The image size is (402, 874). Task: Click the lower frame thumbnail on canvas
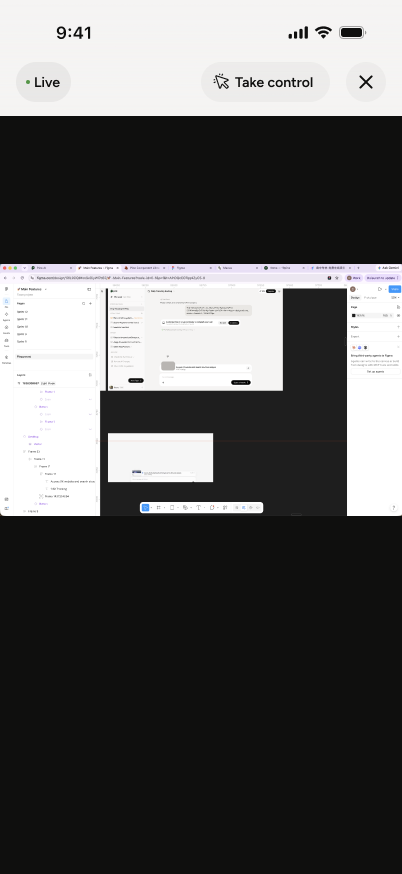tap(160, 457)
